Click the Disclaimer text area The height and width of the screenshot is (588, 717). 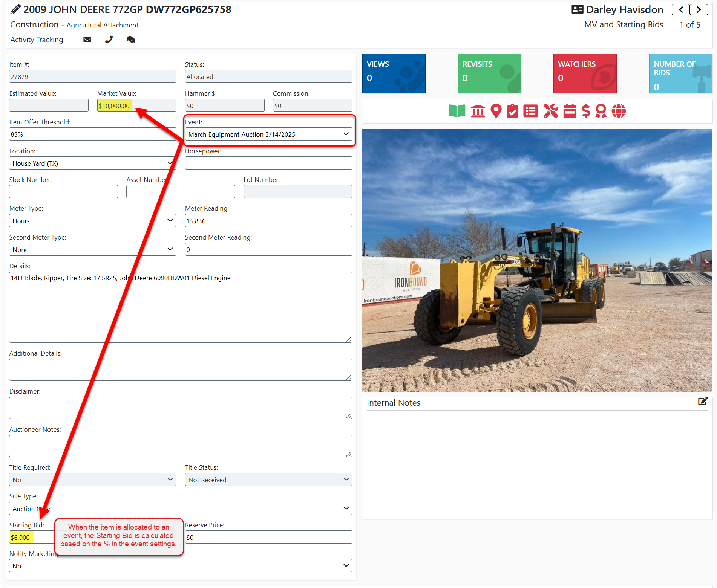pyautogui.click(x=181, y=408)
